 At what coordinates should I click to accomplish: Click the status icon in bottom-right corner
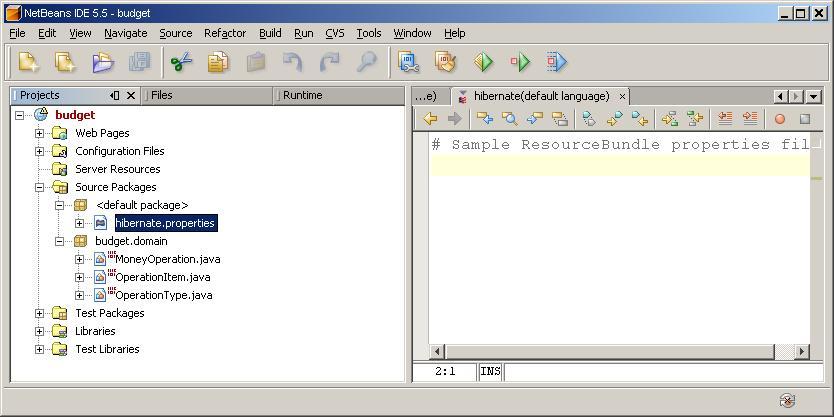coord(787,401)
